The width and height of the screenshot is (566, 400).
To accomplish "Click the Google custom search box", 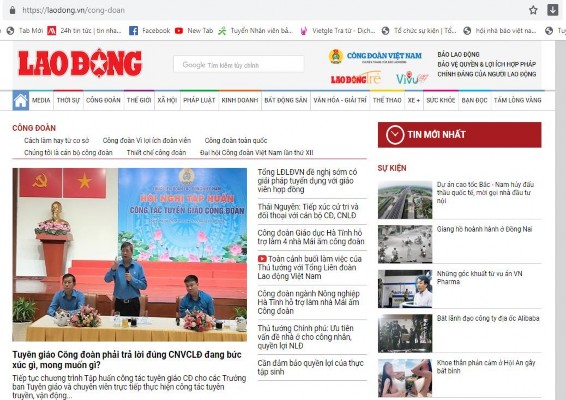I will (x=239, y=65).
